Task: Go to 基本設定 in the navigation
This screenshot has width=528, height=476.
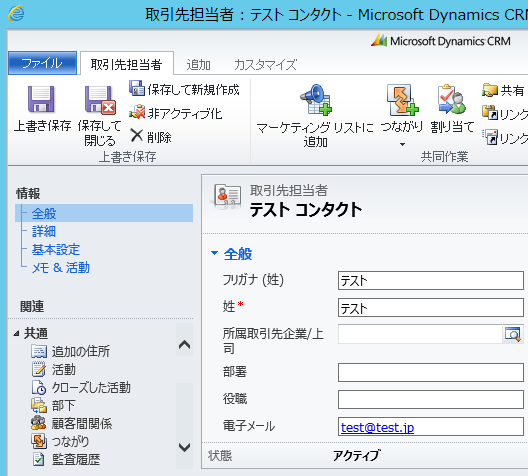Action: pyautogui.click(x=56, y=249)
